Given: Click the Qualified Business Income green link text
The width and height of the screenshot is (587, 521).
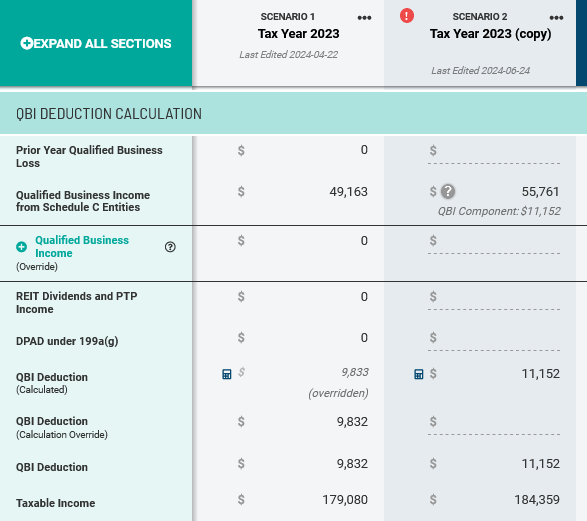Looking at the screenshot, I should click(x=82, y=247).
